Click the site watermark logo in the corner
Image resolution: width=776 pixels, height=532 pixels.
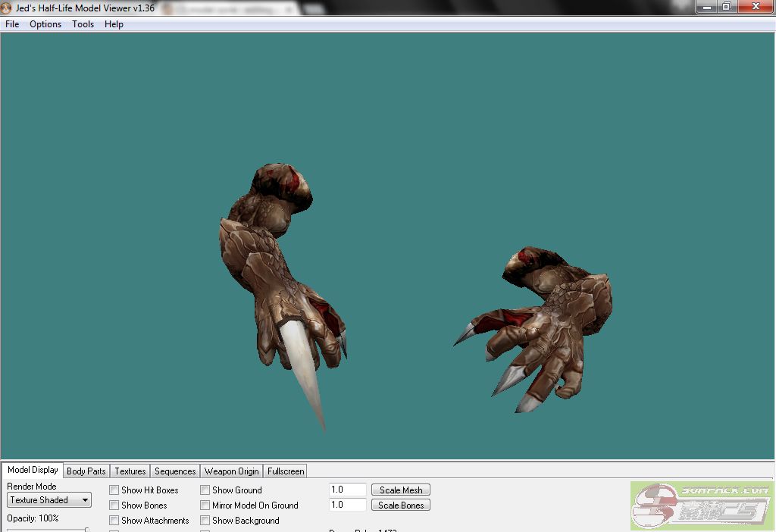coord(702,505)
